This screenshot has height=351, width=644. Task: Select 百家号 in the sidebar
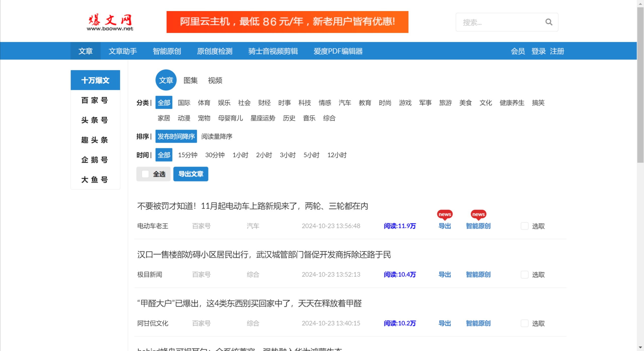pyautogui.click(x=95, y=100)
